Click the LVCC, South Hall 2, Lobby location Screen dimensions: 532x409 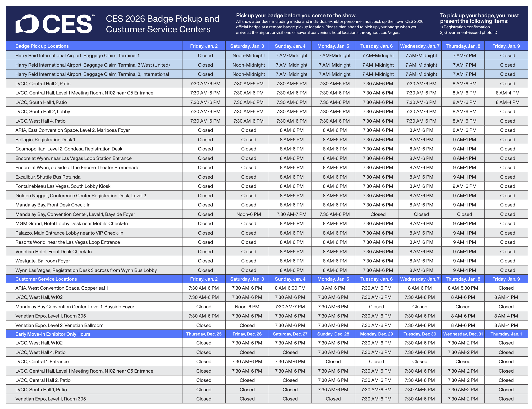(43, 112)
